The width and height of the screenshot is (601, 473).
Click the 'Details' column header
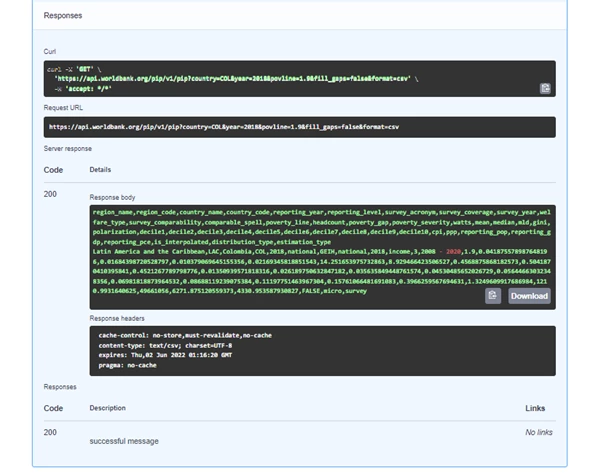(100, 169)
